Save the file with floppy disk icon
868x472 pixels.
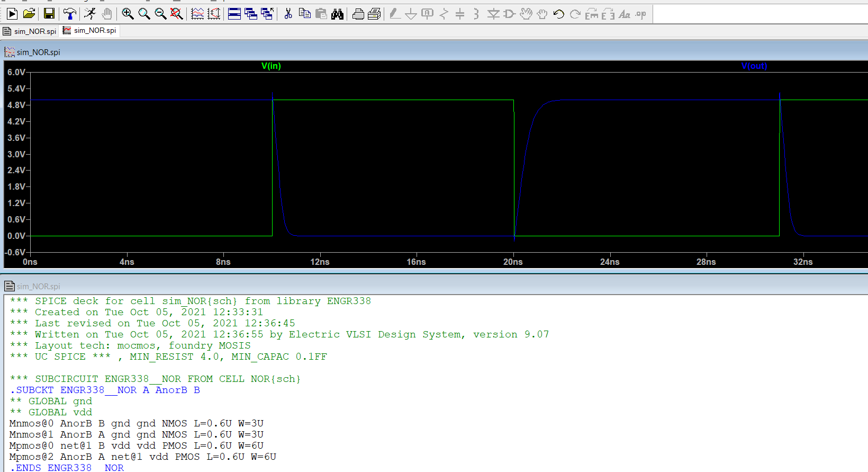click(49, 14)
